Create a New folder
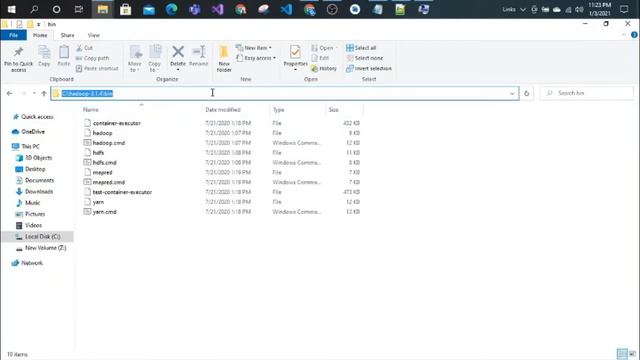The image size is (640, 360). click(224, 59)
